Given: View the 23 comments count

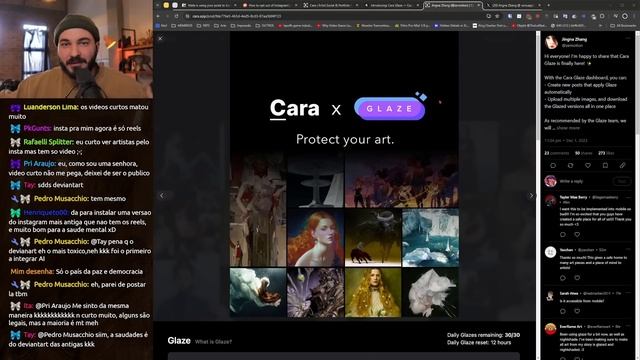Looking at the screenshot, I should 556,153.
